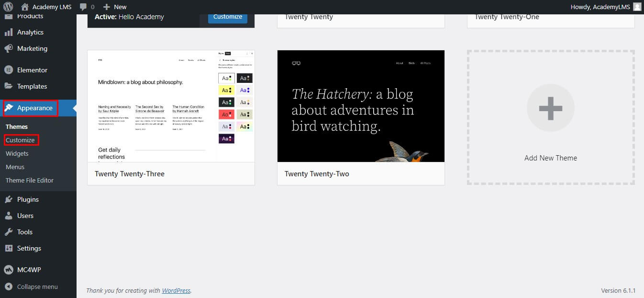Click the Plugins plug icon
This screenshot has width=644, height=298.
point(9,199)
